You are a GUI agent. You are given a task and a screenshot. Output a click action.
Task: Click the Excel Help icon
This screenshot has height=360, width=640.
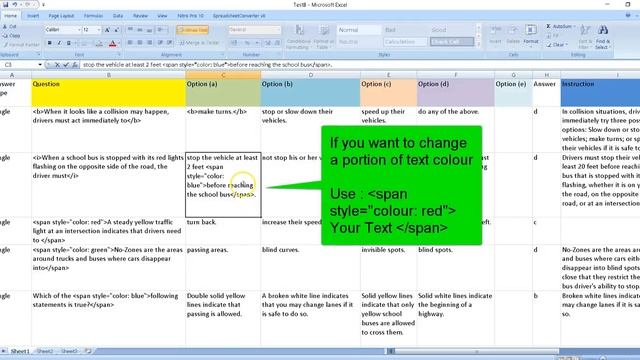click(x=628, y=16)
